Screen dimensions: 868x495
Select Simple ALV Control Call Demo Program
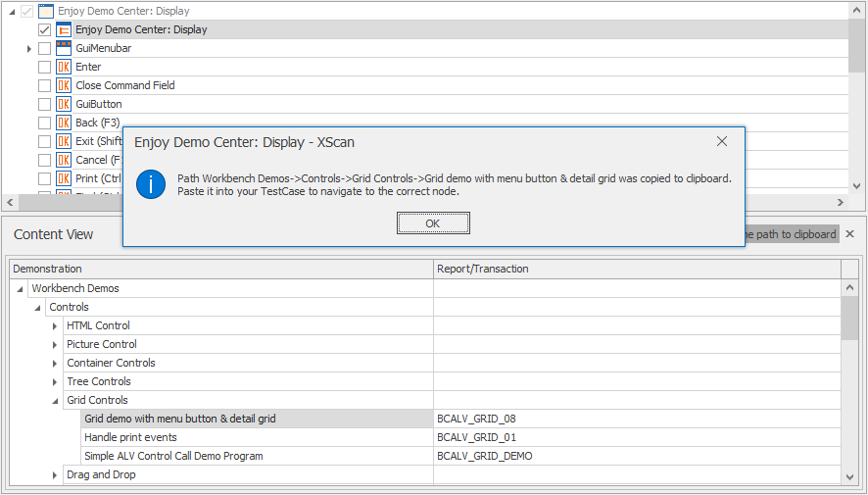[x=173, y=456]
